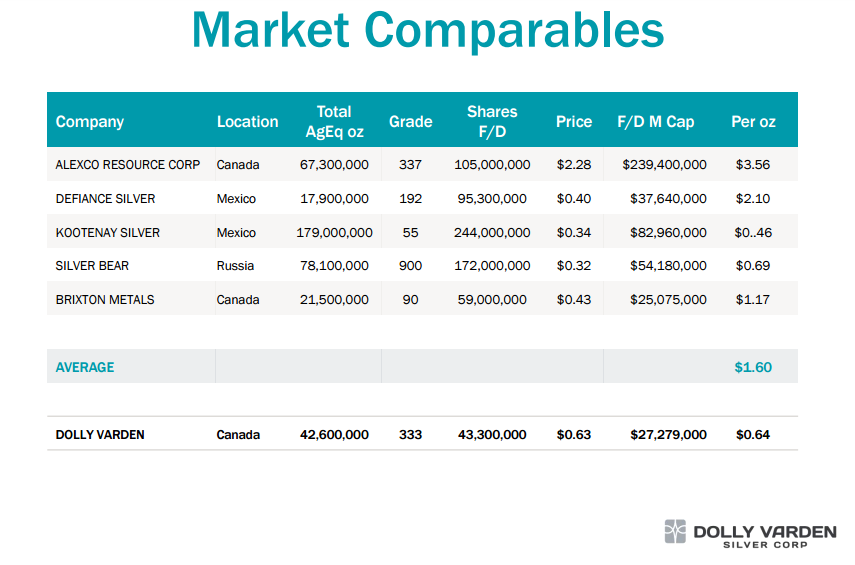Click per oz value $0.69
The image size is (855, 565).
coord(753,266)
